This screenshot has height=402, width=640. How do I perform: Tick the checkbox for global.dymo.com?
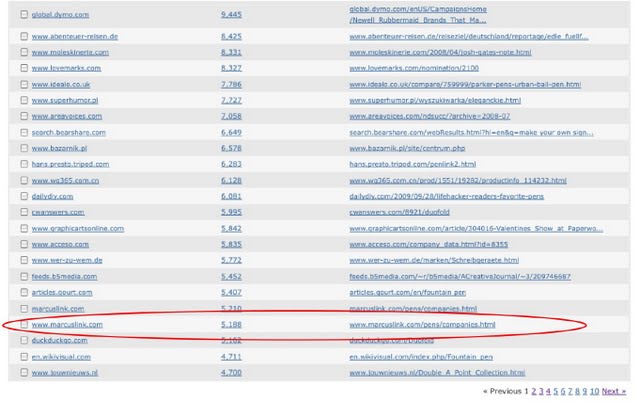[24, 14]
